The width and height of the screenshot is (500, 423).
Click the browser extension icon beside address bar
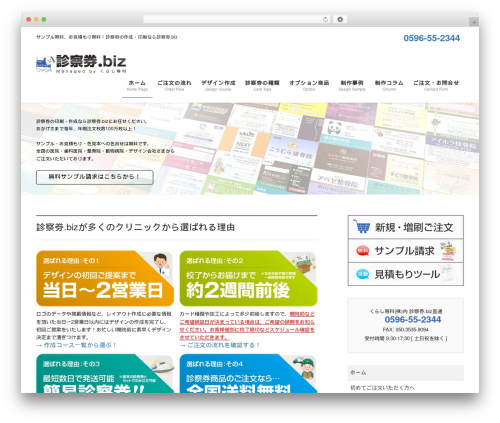(x=340, y=20)
